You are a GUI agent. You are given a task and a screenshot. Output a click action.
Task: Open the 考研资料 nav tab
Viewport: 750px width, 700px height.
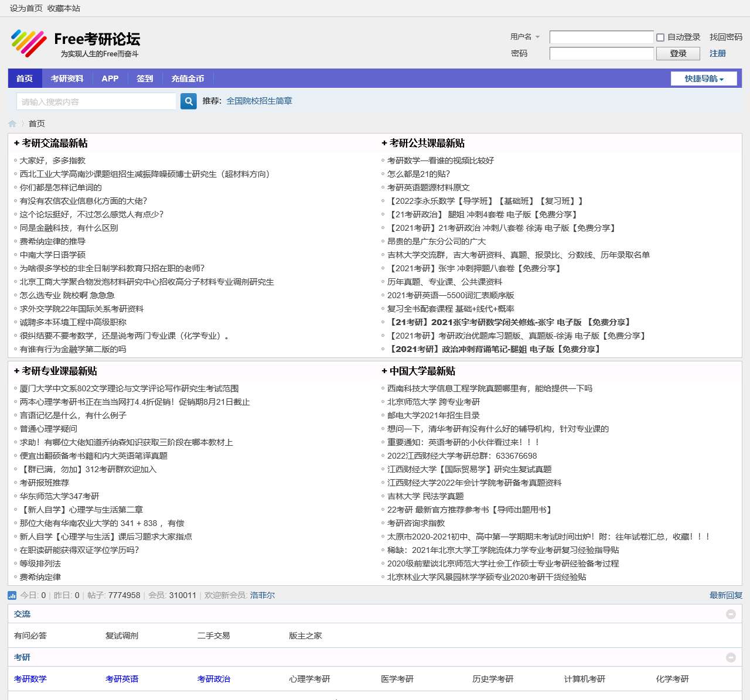[67, 78]
